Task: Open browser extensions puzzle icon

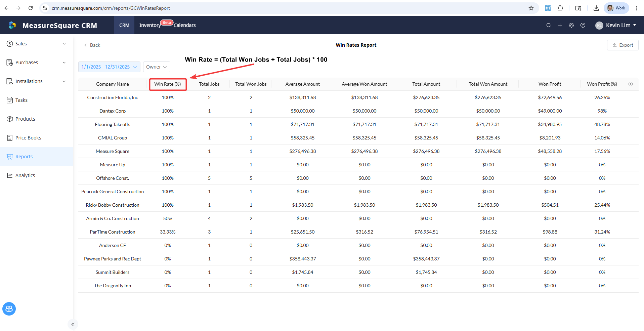Action: point(560,8)
